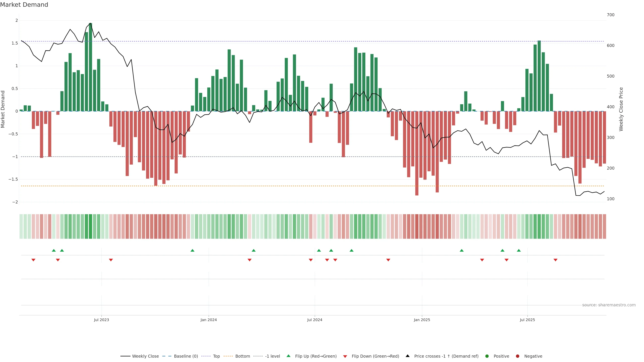Click the black Price crosses -1 triangle icon
The image size is (644, 362).
(408, 356)
